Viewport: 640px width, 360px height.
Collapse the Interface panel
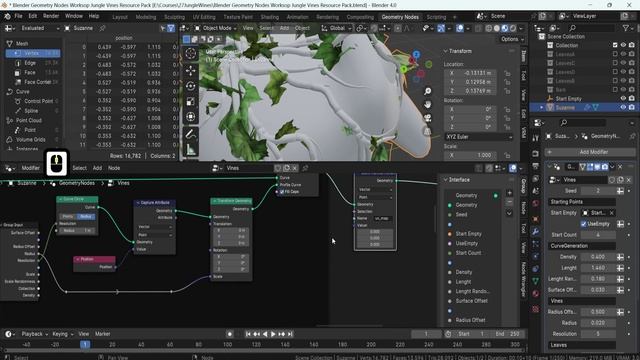446,180
